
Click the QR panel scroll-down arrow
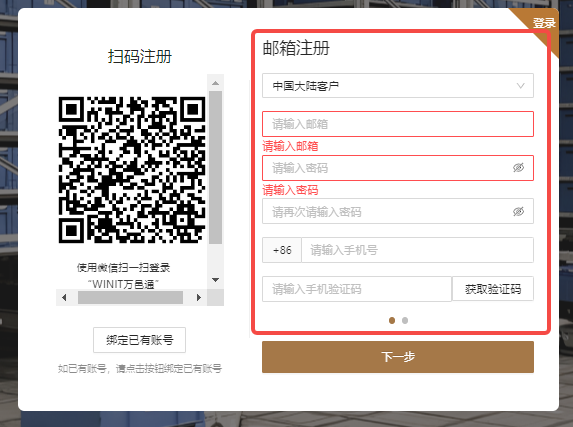tap(216, 280)
